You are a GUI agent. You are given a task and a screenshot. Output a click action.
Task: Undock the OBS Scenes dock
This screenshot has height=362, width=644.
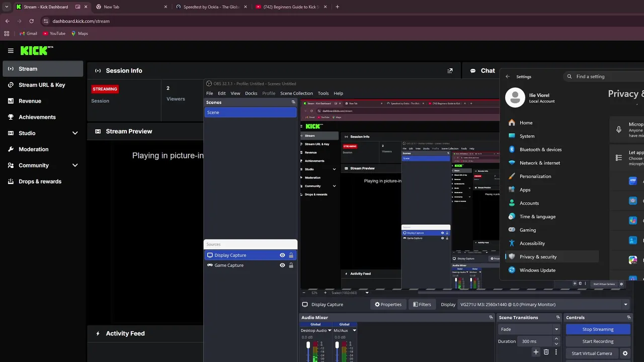(293, 102)
